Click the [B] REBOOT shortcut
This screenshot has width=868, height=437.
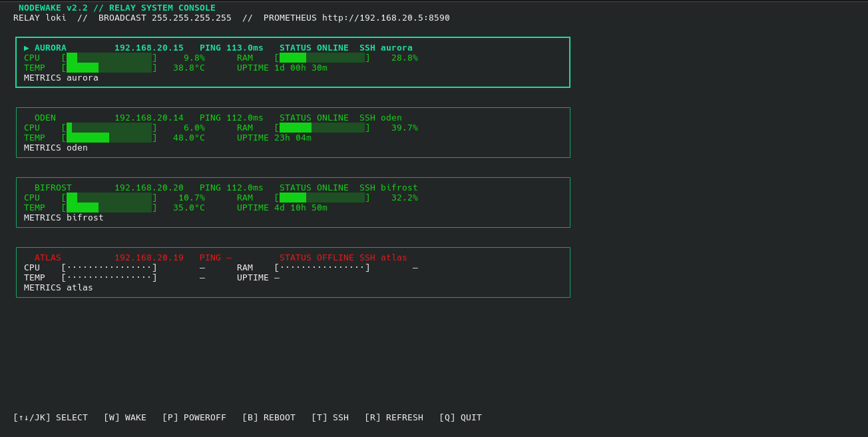[x=269, y=418]
